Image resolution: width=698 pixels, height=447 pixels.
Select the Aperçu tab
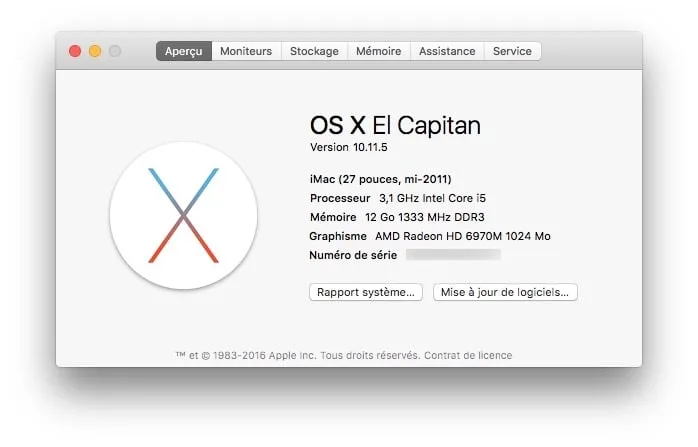(x=184, y=51)
